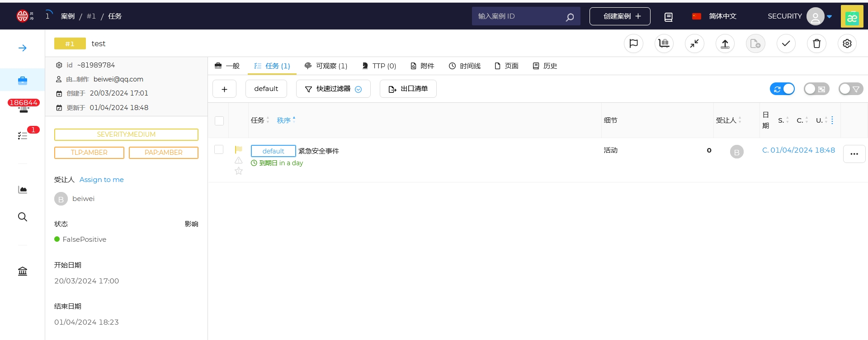Open the 简体中文 language selector
The height and width of the screenshot is (340, 868).
point(714,16)
